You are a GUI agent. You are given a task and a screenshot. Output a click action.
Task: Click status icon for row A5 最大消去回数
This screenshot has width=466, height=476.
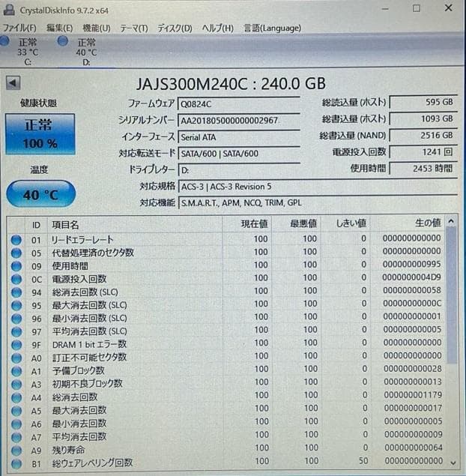pos(16,411)
